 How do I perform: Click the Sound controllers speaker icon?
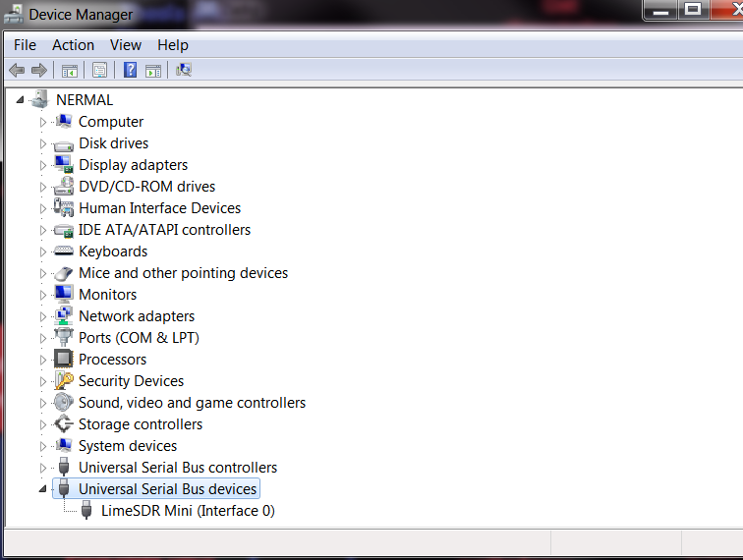(x=64, y=402)
